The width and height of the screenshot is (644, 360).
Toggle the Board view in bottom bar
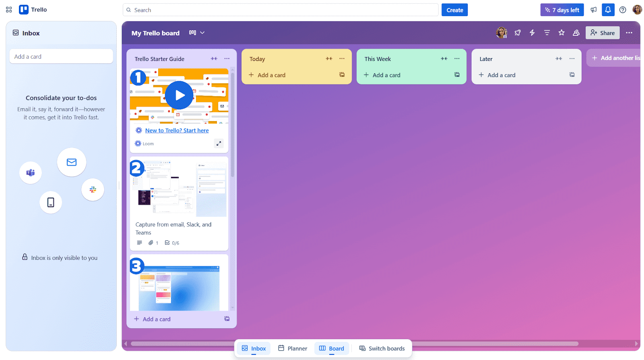(332, 348)
